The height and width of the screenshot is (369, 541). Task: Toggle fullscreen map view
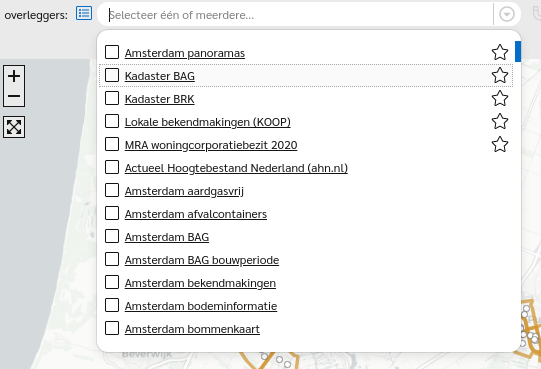pos(14,127)
